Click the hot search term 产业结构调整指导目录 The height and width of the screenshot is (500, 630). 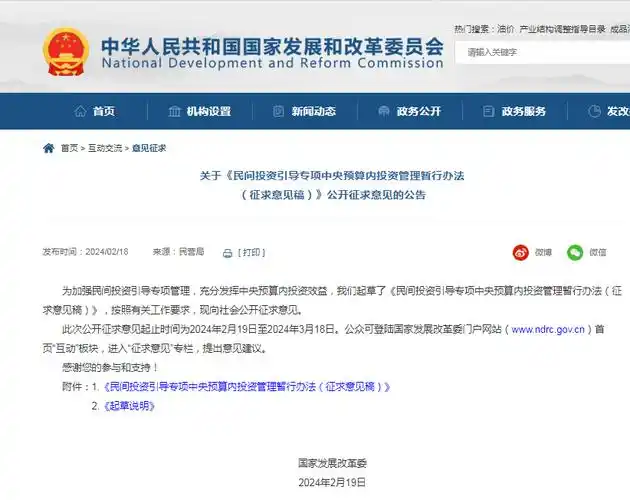(562, 29)
